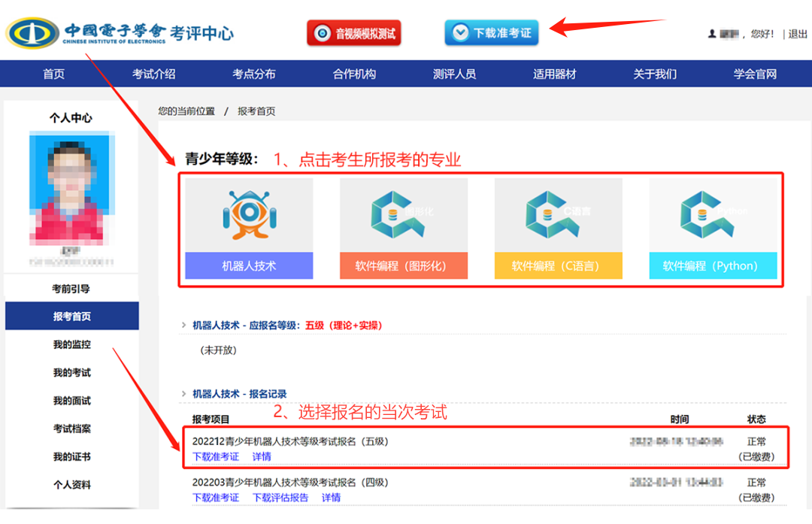Click 报考项目 column header
812x524 pixels.
click(x=211, y=420)
